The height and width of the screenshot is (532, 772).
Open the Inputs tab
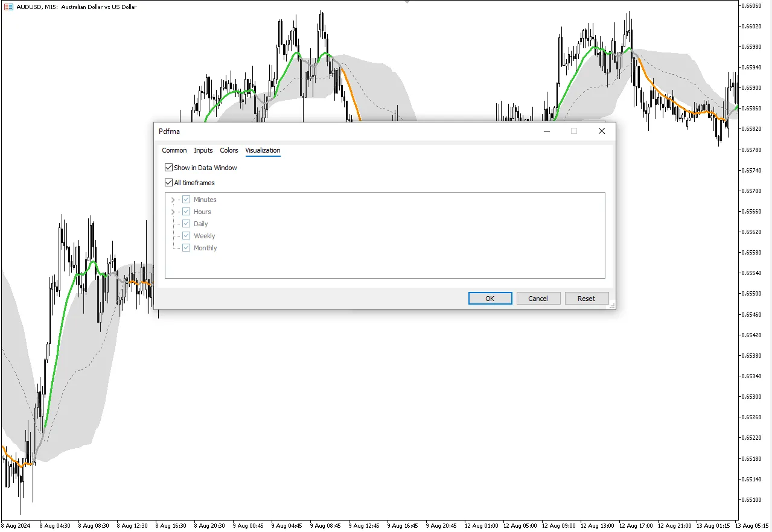coord(203,150)
